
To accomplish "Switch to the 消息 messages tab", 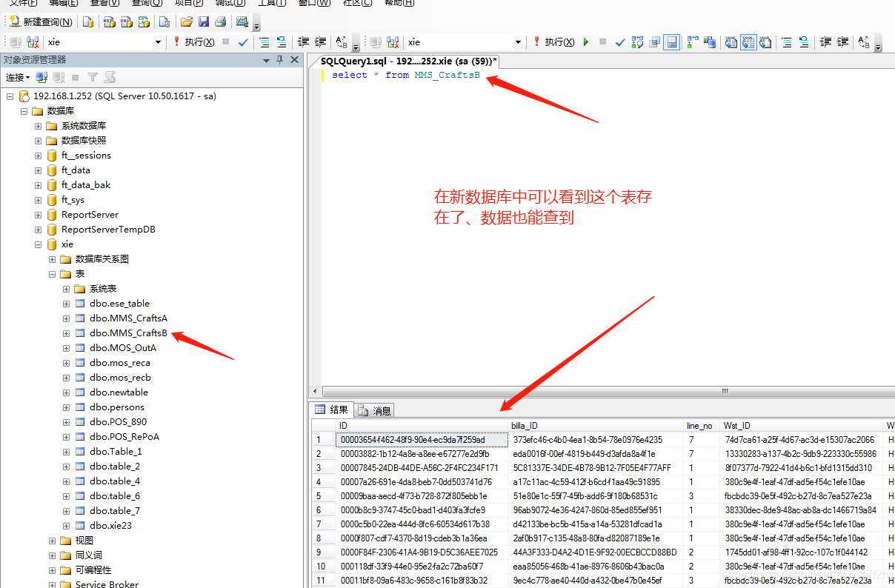I will pyautogui.click(x=376, y=410).
